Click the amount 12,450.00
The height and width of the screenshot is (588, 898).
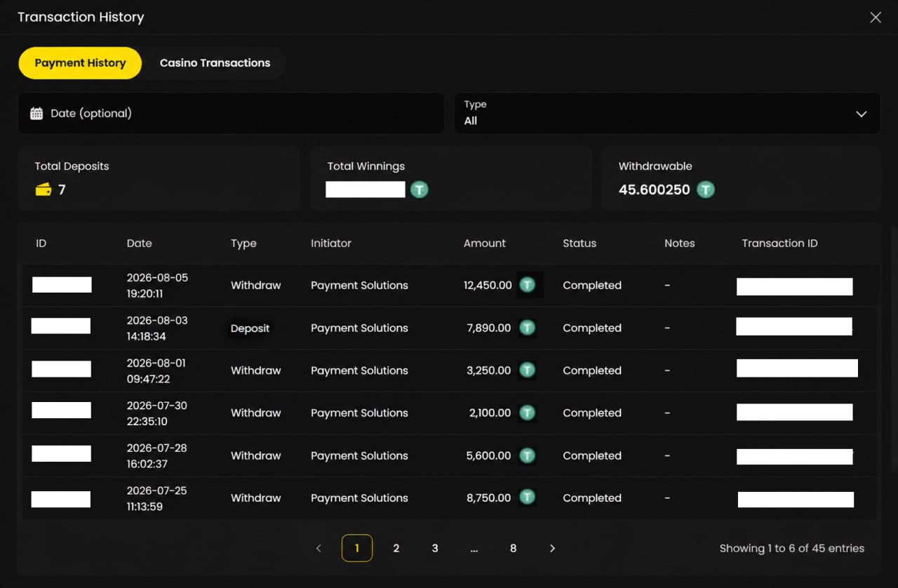click(488, 286)
